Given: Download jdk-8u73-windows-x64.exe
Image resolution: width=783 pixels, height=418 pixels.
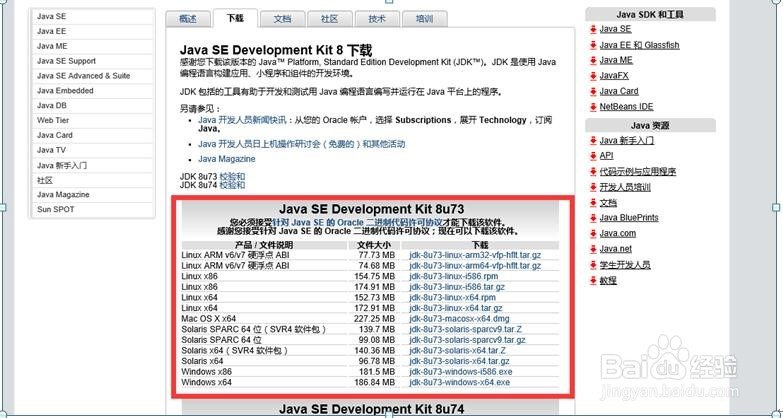Looking at the screenshot, I should (459, 383).
